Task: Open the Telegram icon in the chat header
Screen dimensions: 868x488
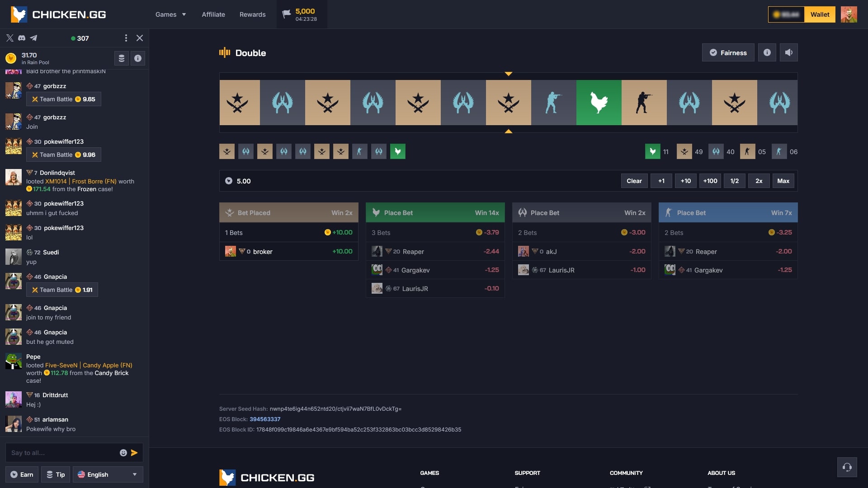Action: [x=34, y=38]
